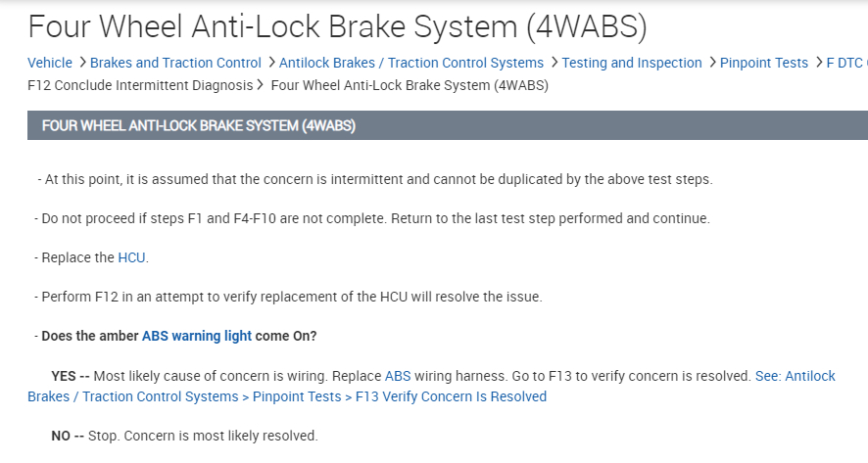Select the F12 Conclude Intermittent Diagnosis breadcrumb

tap(140, 85)
